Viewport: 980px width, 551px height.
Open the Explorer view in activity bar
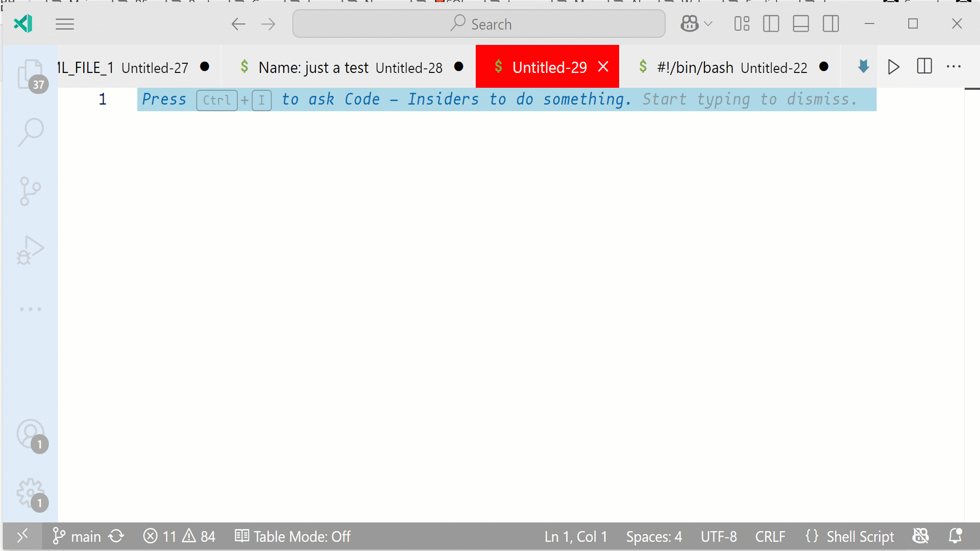30,74
